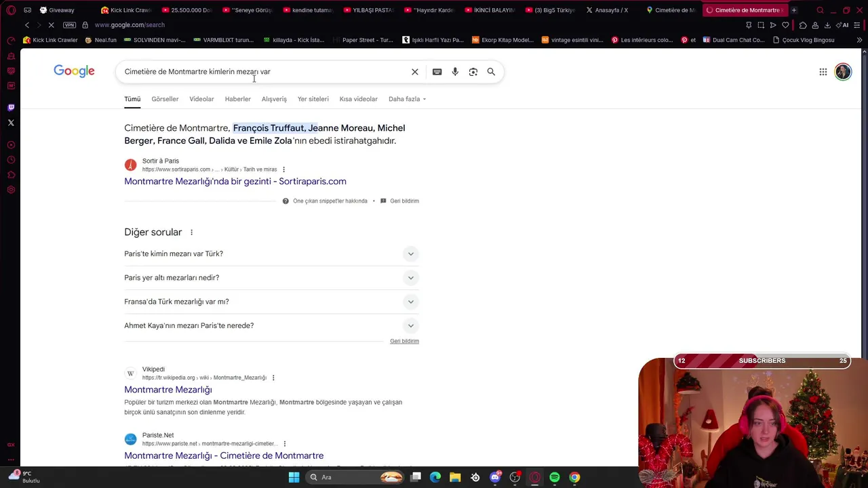Screen dimensions: 868x488
Task: Switch to the Görseller tab
Action: pyautogui.click(x=165, y=99)
